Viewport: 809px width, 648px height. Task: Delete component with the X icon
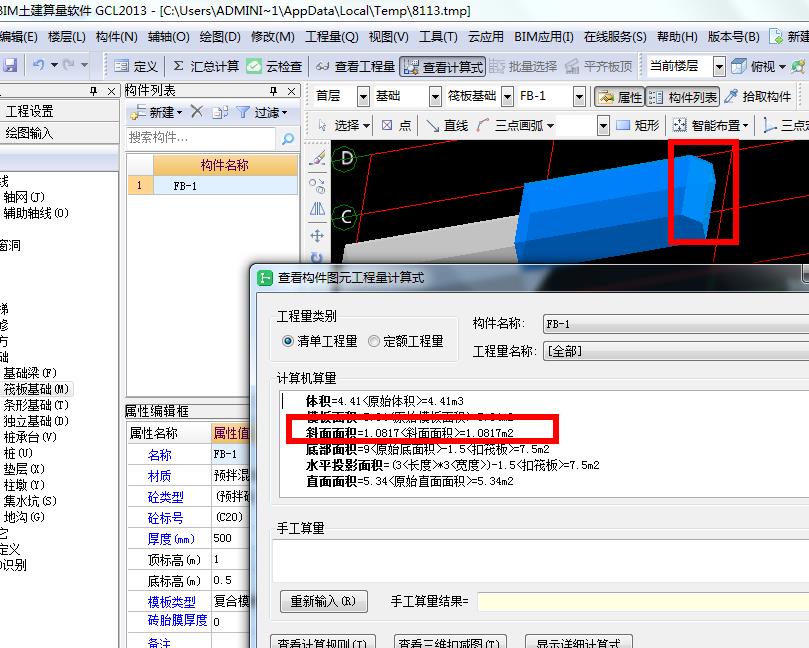(197, 111)
